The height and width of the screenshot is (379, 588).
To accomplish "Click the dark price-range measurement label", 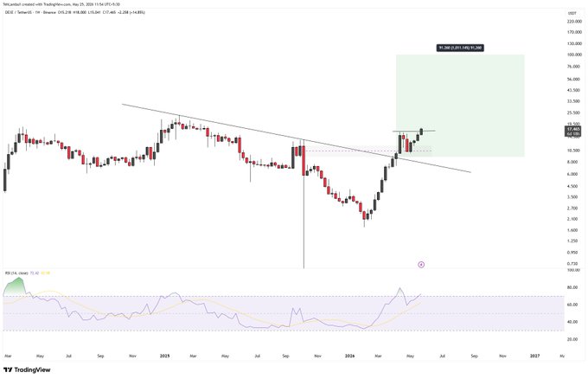I will [460, 48].
